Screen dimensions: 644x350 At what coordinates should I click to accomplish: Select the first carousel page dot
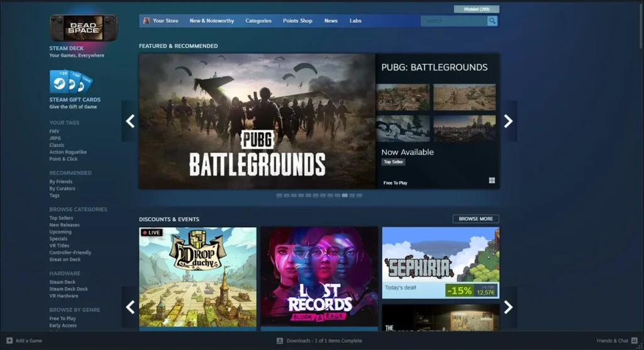pos(279,196)
